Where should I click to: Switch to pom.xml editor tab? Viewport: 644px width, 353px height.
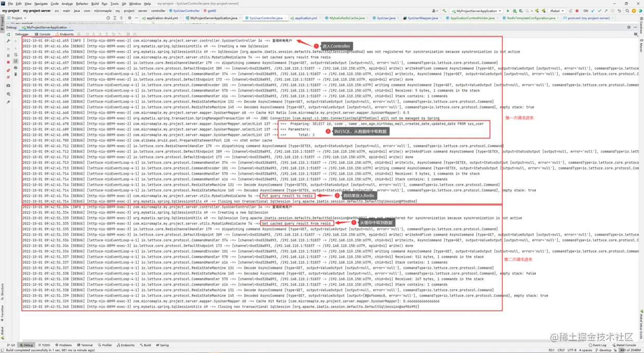tap(588, 18)
